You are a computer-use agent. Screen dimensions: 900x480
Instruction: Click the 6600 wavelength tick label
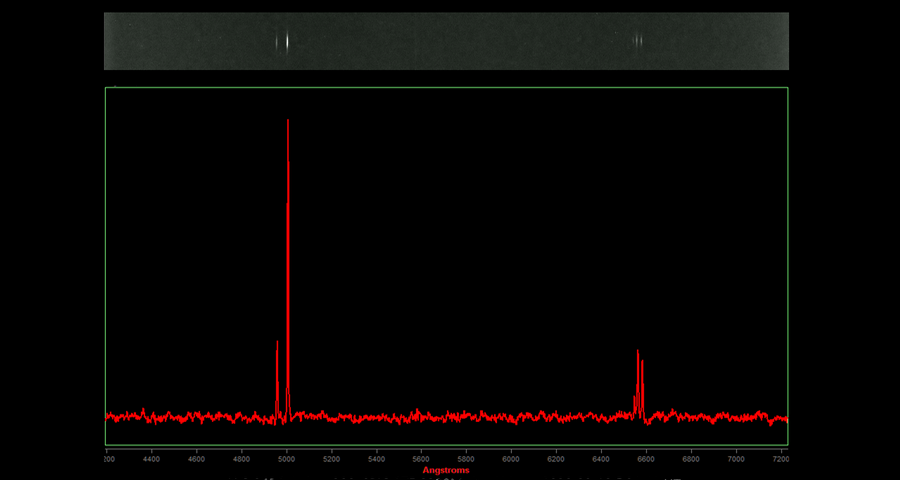(646, 459)
